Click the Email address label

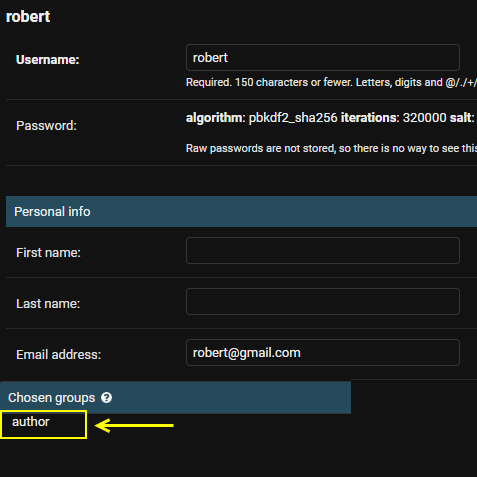click(58, 355)
